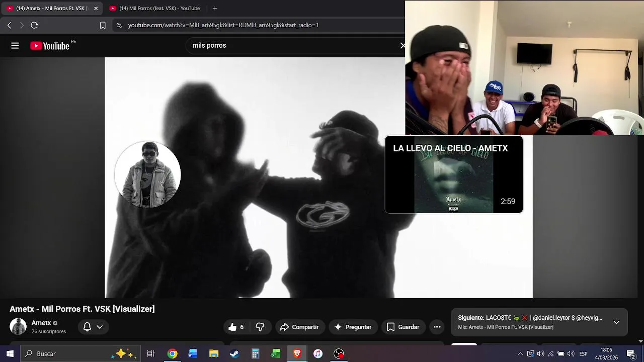Switch to 'Mil Porros (feat. VSK) - YouTube' tab
This screenshot has width=644, height=362.
tap(155, 8)
